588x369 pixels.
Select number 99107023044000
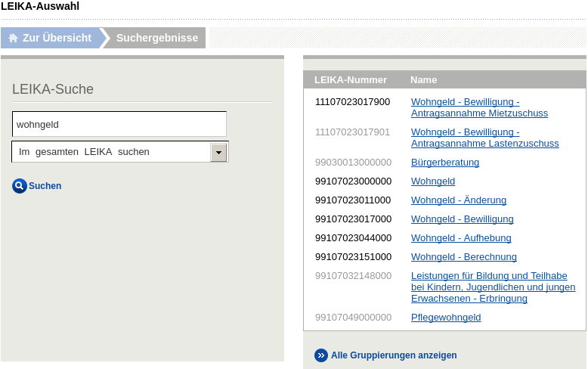(x=353, y=237)
